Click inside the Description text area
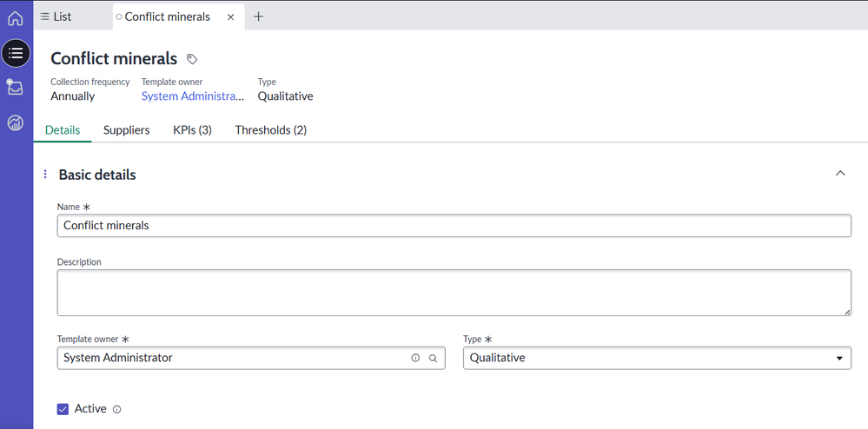Viewport: 868px width, 429px height. [x=454, y=293]
